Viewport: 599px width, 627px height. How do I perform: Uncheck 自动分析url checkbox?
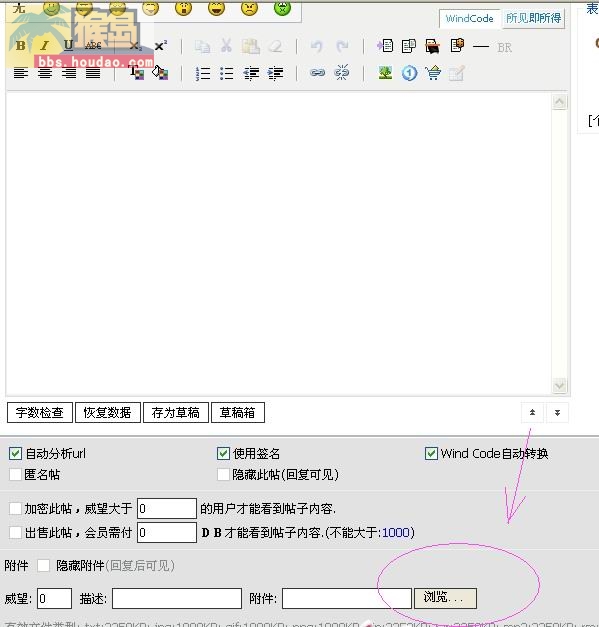(x=15, y=453)
